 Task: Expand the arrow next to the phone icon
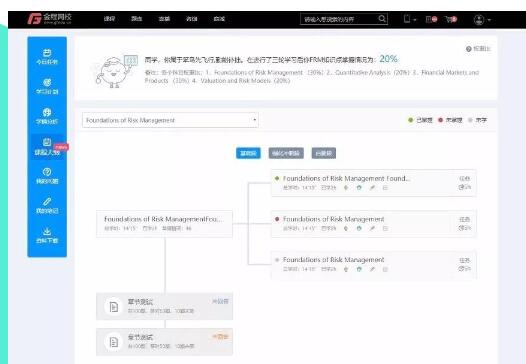415,20
